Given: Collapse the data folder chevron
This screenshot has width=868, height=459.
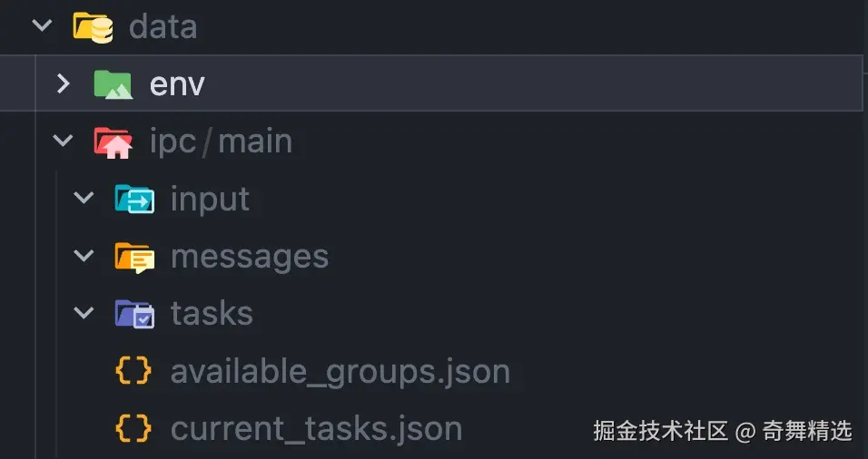Looking at the screenshot, I should point(42,26).
